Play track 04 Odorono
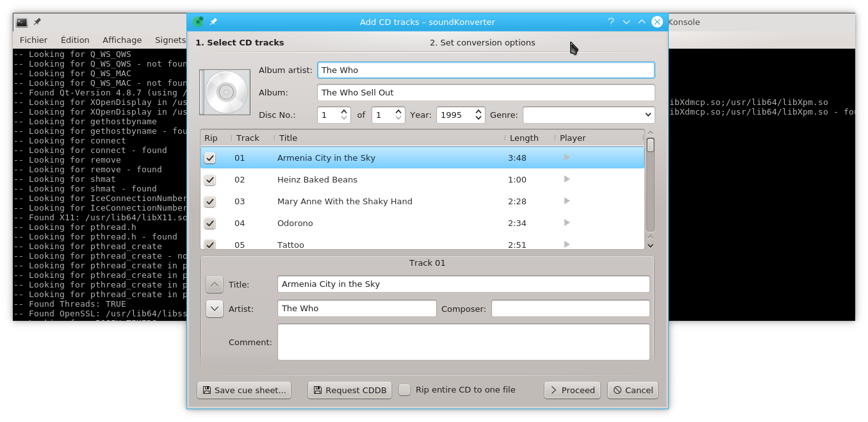The height and width of the screenshot is (422, 868). [x=567, y=223]
